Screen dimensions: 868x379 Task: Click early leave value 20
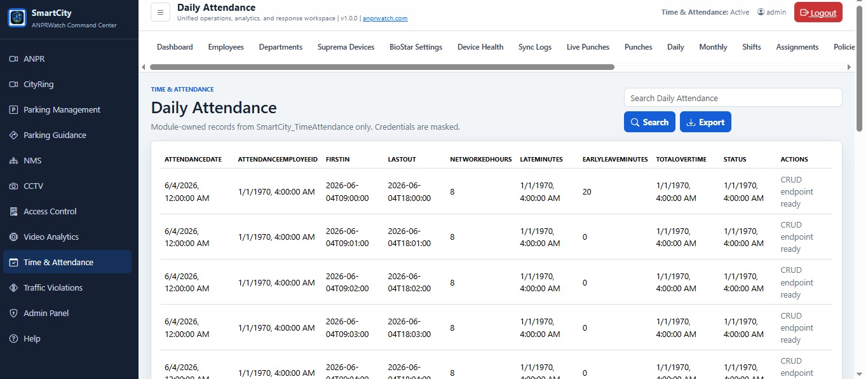pos(587,191)
